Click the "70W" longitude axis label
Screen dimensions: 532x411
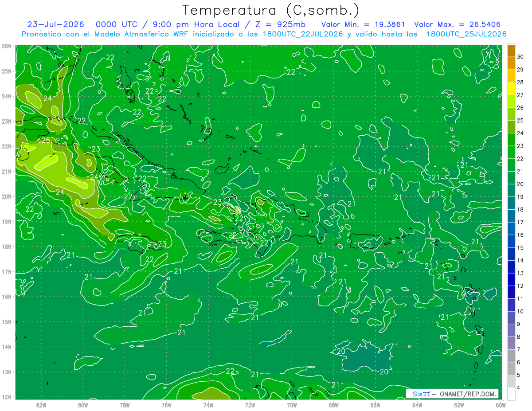292,405
